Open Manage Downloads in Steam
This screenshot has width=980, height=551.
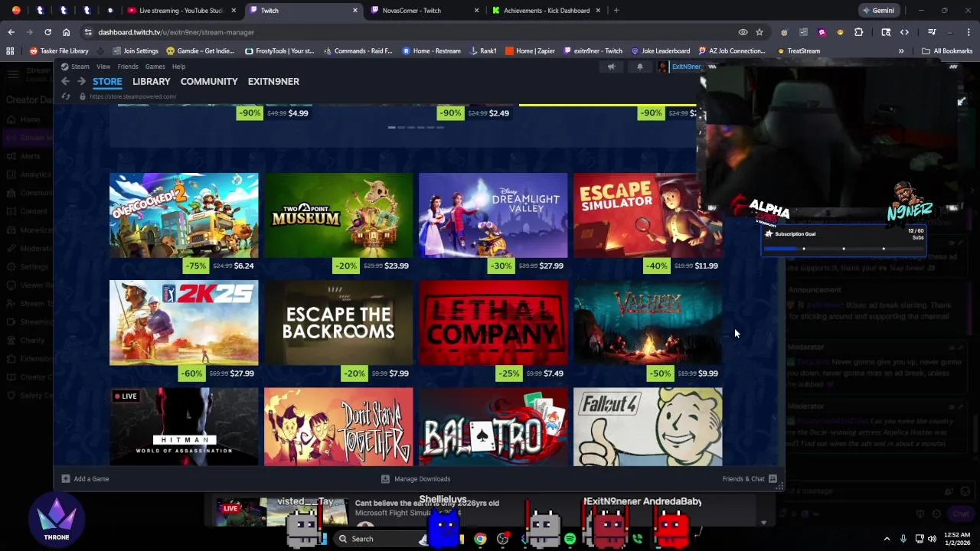point(416,479)
